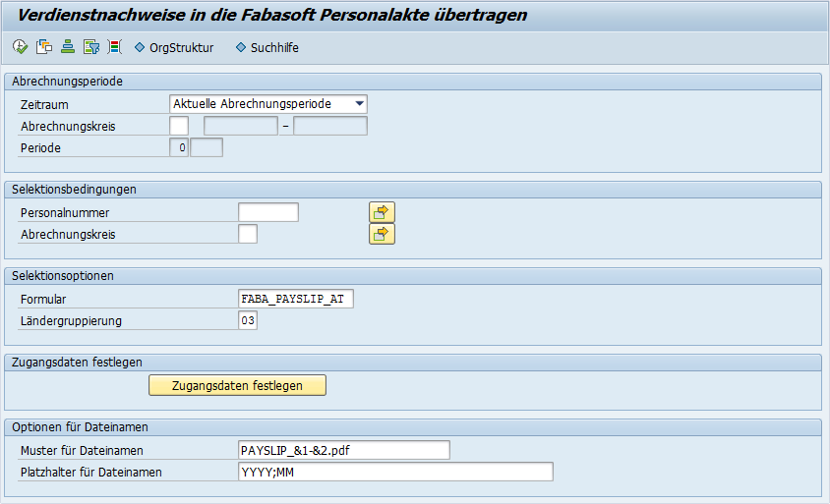Open multiple selection for Abrechnungskreis condition
Image resolution: width=830 pixels, height=504 pixels.
coord(382,234)
